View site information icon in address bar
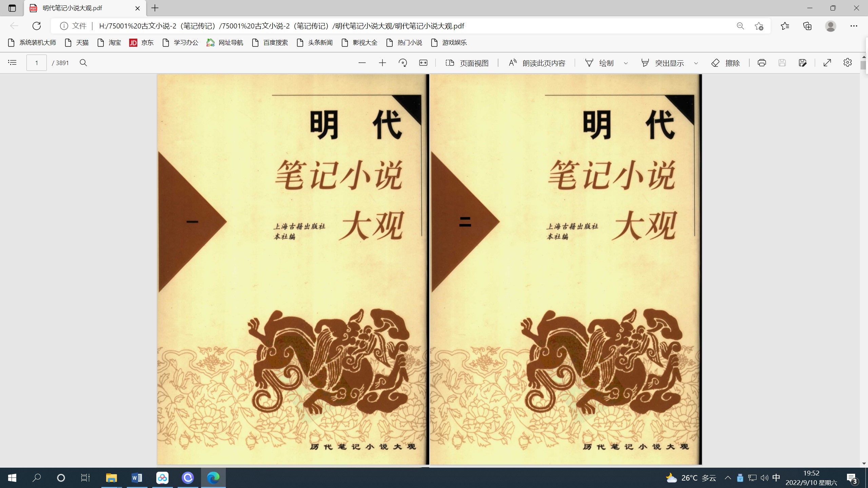This screenshot has height=488, width=868. coord(64,26)
